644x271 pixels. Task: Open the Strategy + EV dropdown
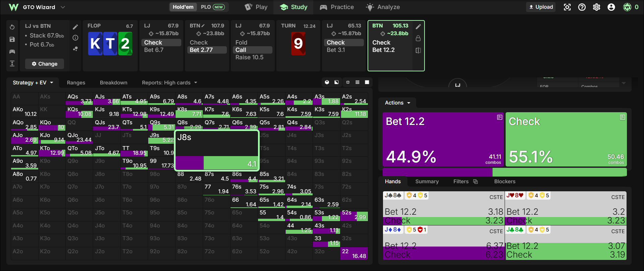pyautogui.click(x=33, y=83)
